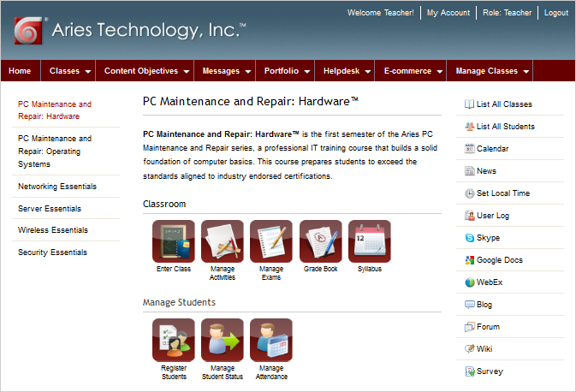The image size is (576, 392).
Task: Click the WebEx globe icon
Action: [469, 282]
